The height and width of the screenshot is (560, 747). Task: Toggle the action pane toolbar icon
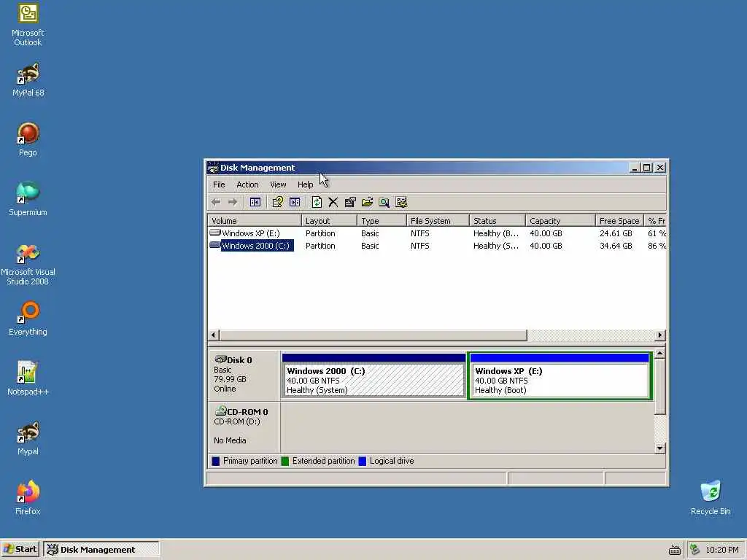pyautogui.click(x=295, y=203)
